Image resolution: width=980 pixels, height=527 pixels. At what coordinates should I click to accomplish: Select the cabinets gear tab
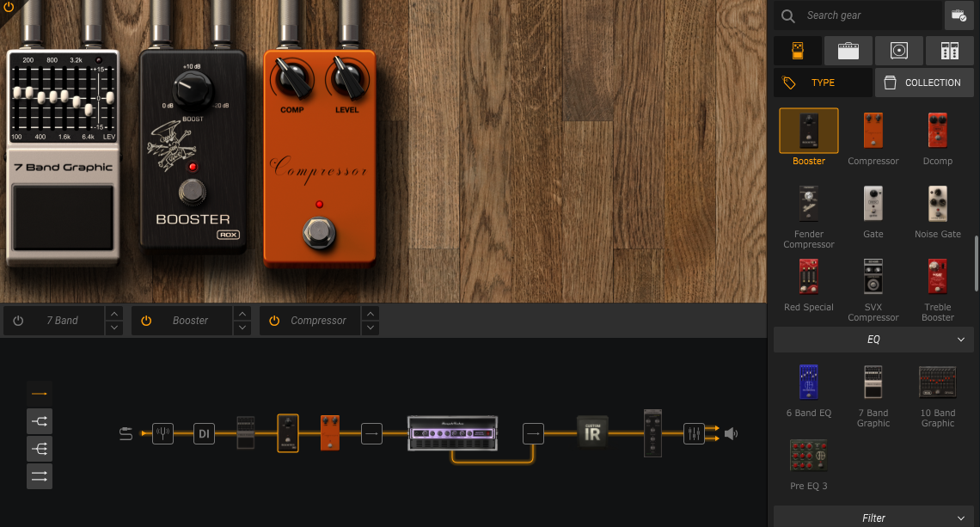pyautogui.click(x=898, y=51)
